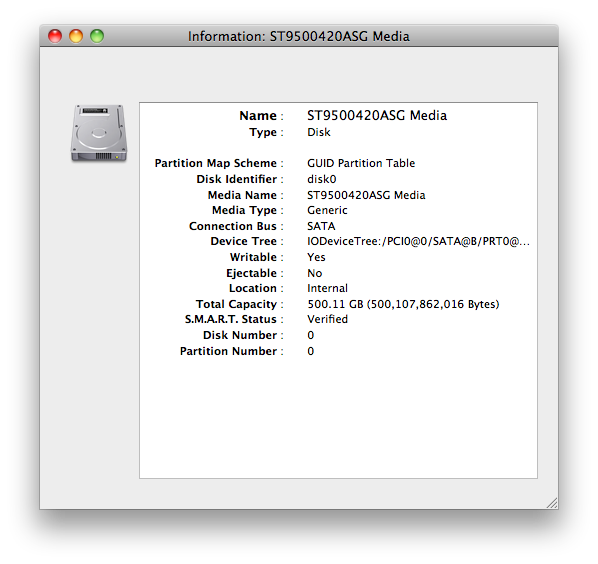This screenshot has height=564, width=598.
Task: Click the 'Writable' label
Action: coord(253,257)
